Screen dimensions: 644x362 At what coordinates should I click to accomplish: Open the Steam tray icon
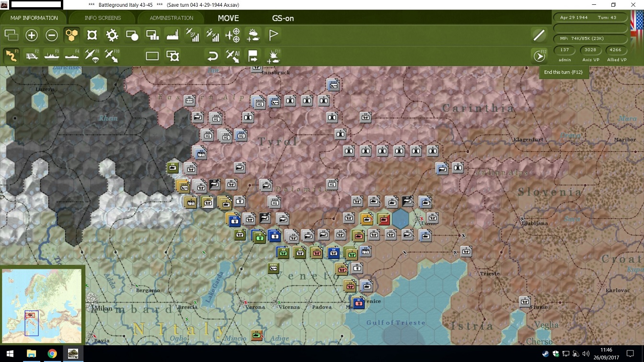click(x=546, y=354)
